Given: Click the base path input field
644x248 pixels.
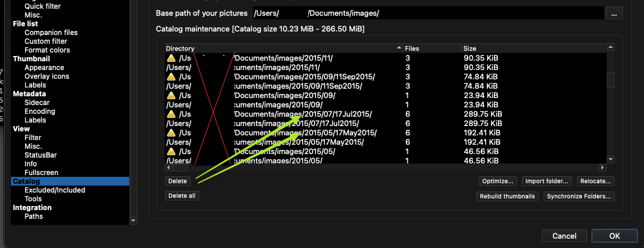Looking at the screenshot, I should (x=428, y=13).
